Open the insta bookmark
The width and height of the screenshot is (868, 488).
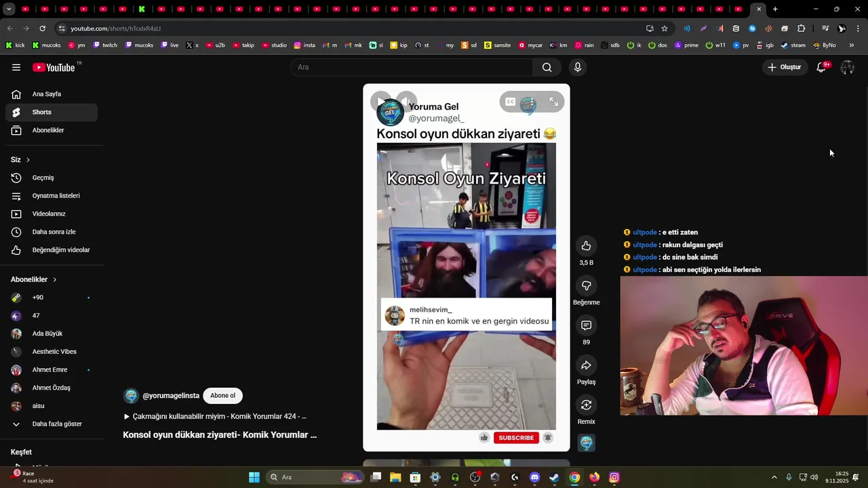pyautogui.click(x=304, y=45)
